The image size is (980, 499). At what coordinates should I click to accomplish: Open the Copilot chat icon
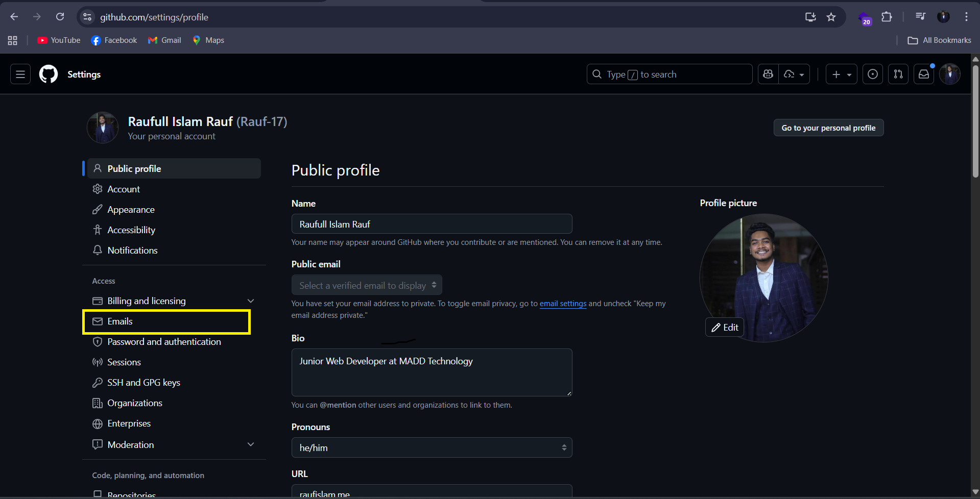coord(768,74)
